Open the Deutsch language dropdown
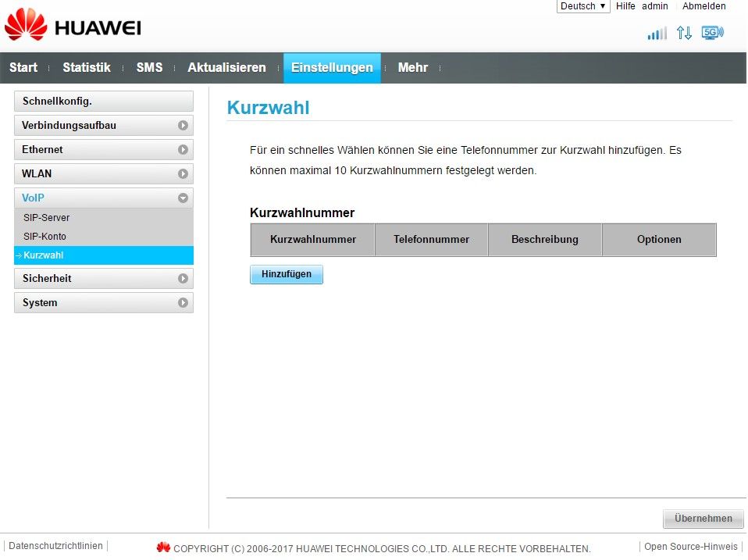 pos(582,6)
